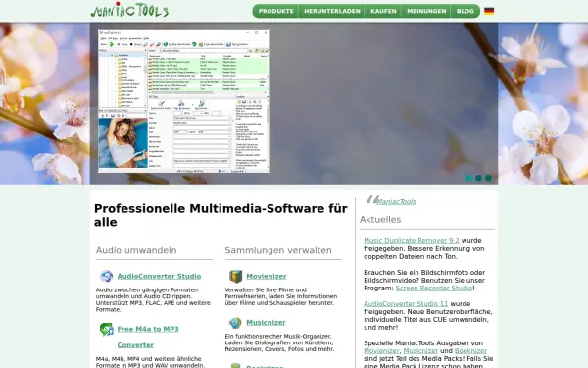
Task: Click the Aktuelles heading
Action: (x=380, y=219)
